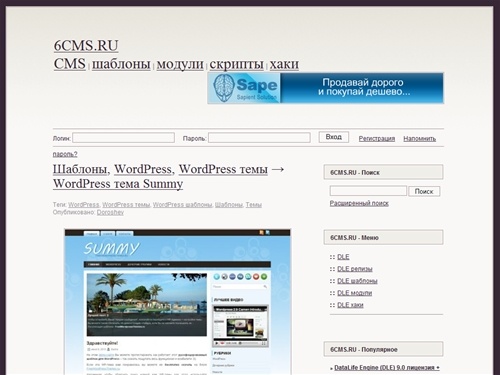Click the Sape advertising banner

tap(325, 88)
